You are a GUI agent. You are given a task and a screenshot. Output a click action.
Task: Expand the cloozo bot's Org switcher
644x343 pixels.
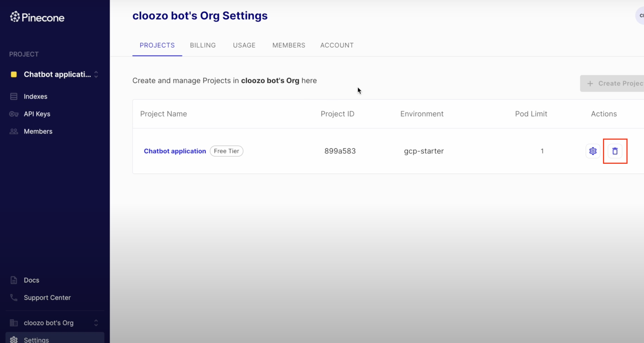(x=96, y=323)
